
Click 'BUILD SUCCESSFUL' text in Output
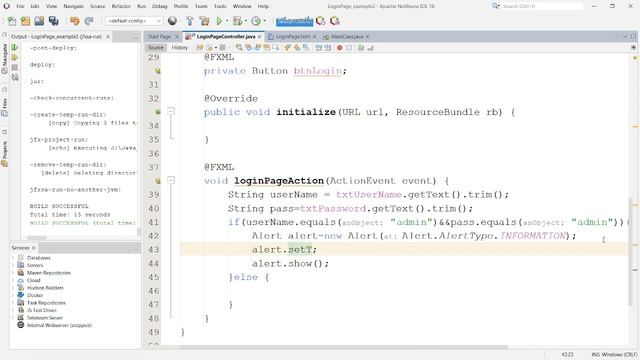click(x=59, y=206)
